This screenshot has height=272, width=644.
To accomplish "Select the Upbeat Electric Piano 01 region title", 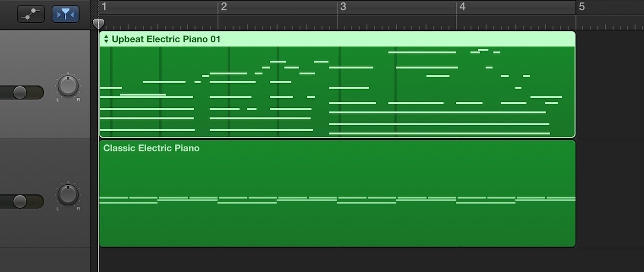I will (x=166, y=39).
